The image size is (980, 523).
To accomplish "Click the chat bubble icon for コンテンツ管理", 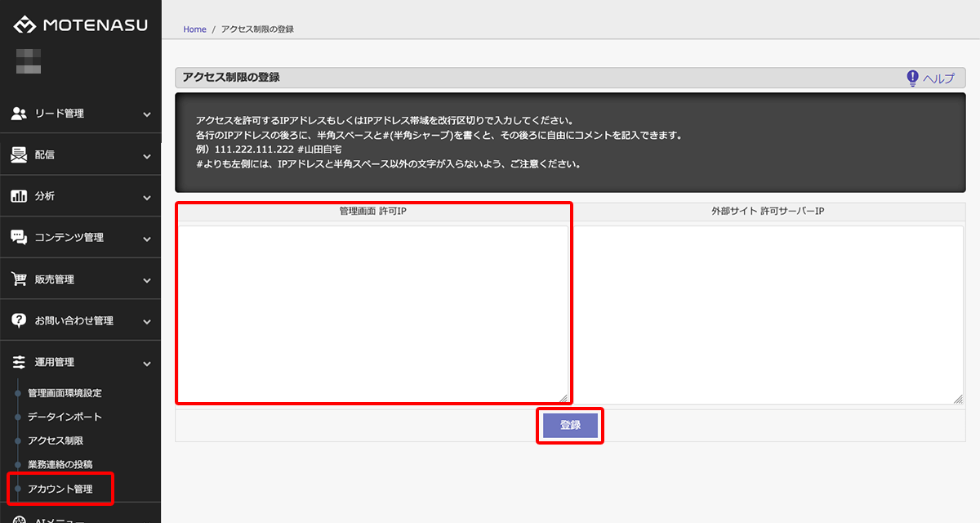I will pyautogui.click(x=19, y=238).
